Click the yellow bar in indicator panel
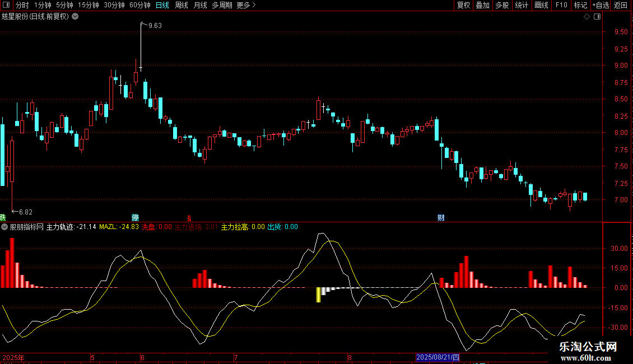This screenshot has height=364, width=633. [x=318, y=295]
